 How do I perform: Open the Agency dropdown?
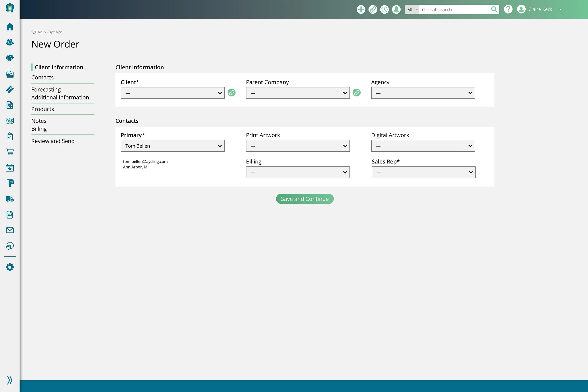click(x=423, y=93)
